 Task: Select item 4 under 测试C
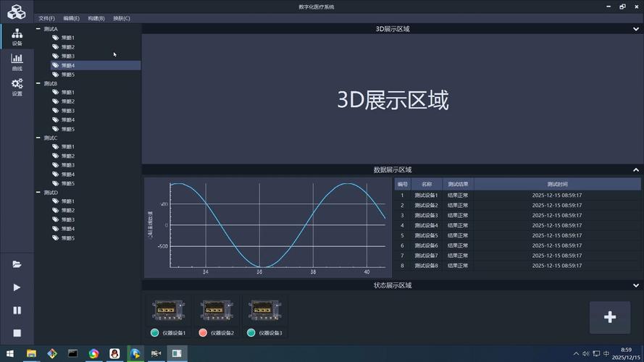(68, 174)
